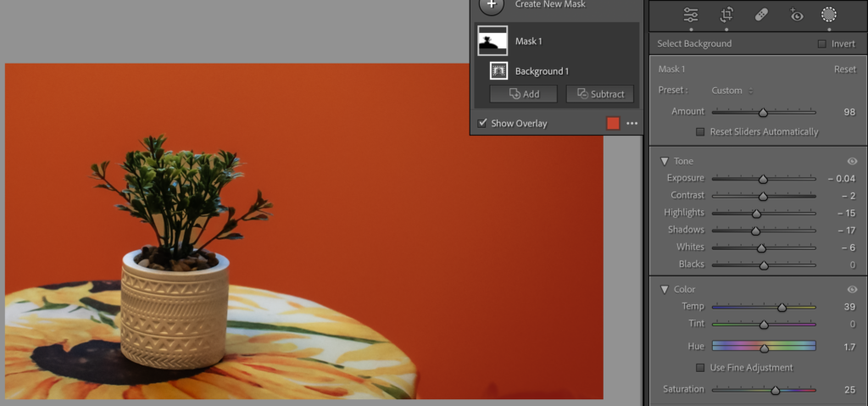Click the Shadows value – 17
The image size is (868, 406).
point(847,230)
